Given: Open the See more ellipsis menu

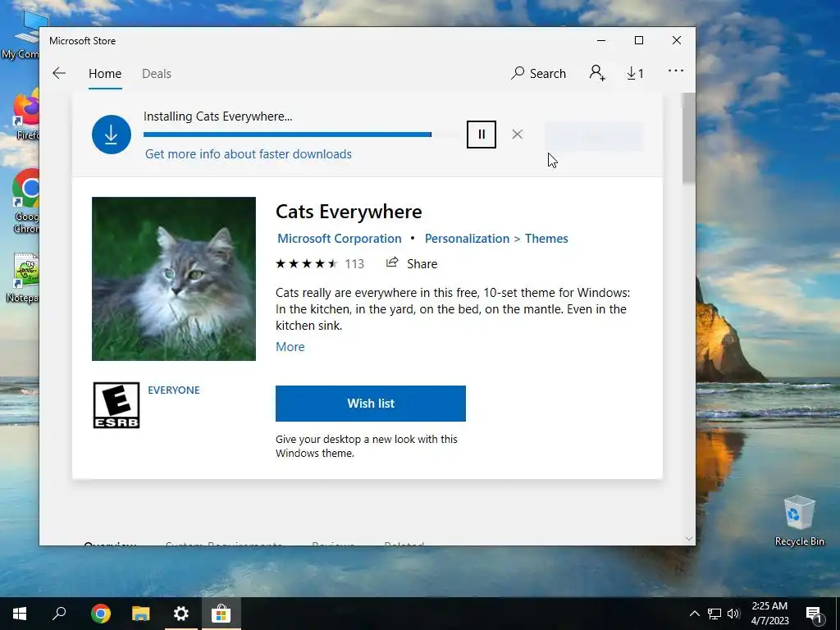Looking at the screenshot, I should (676, 71).
